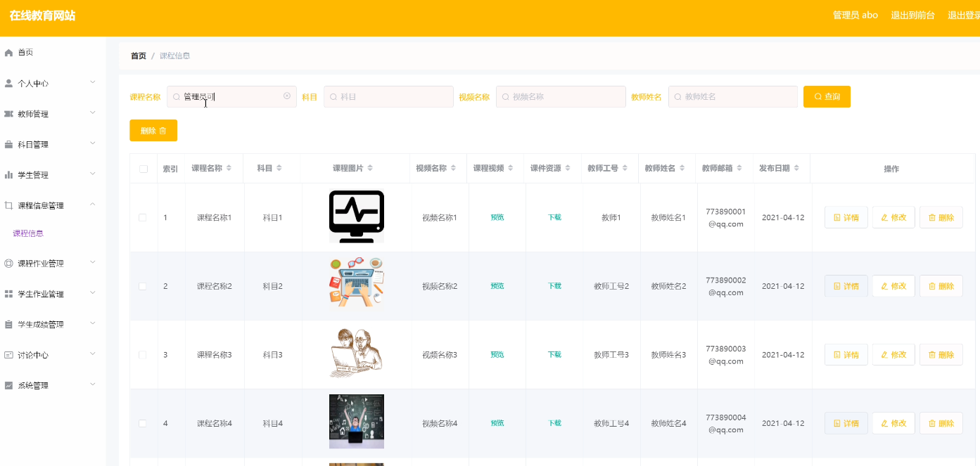Click 预览 link in 课程名称3 row
Image resolution: width=980 pixels, height=466 pixels.
[x=497, y=354]
